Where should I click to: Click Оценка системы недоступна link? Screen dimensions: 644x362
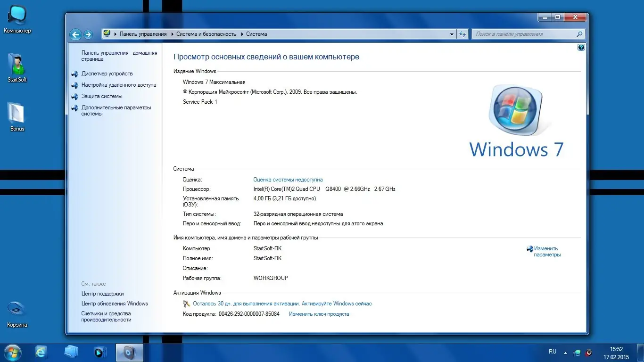(x=288, y=180)
